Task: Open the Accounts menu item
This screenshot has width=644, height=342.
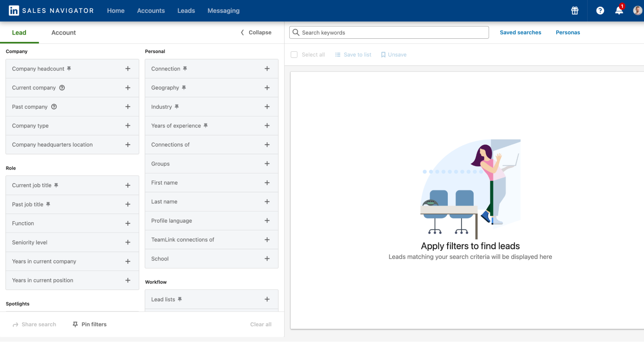Action: 151,11
